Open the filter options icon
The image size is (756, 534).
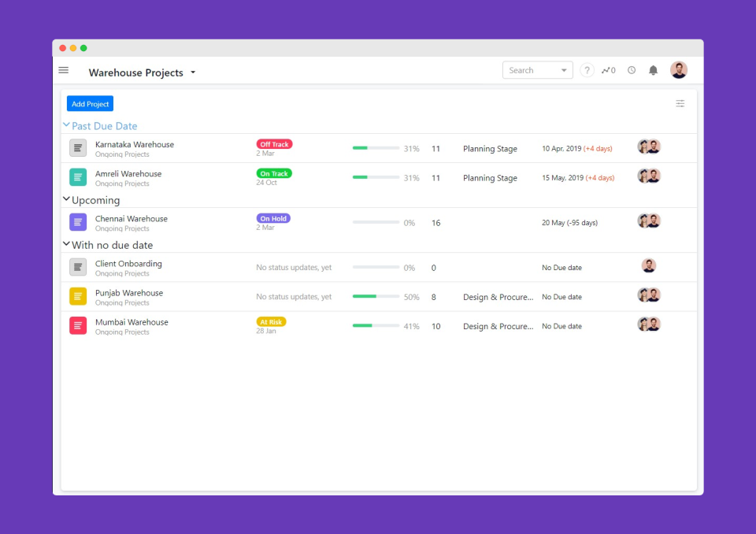pos(680,103)
